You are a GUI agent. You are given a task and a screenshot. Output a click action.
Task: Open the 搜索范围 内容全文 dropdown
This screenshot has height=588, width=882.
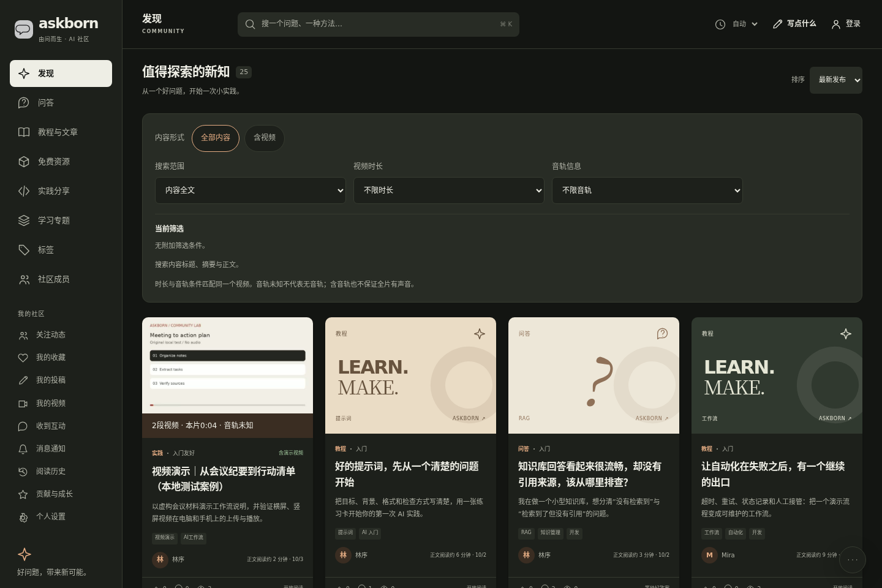tap(251, 190)
